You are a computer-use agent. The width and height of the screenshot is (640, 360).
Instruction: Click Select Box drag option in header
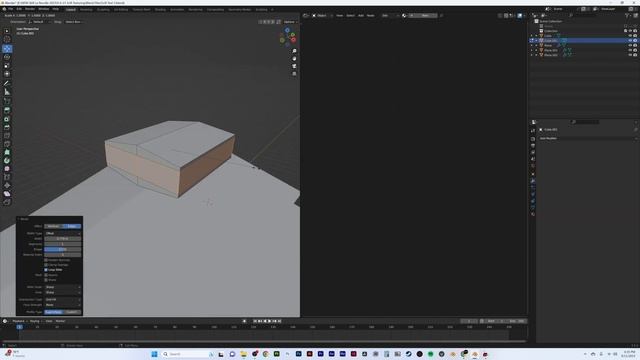(73, 22)
